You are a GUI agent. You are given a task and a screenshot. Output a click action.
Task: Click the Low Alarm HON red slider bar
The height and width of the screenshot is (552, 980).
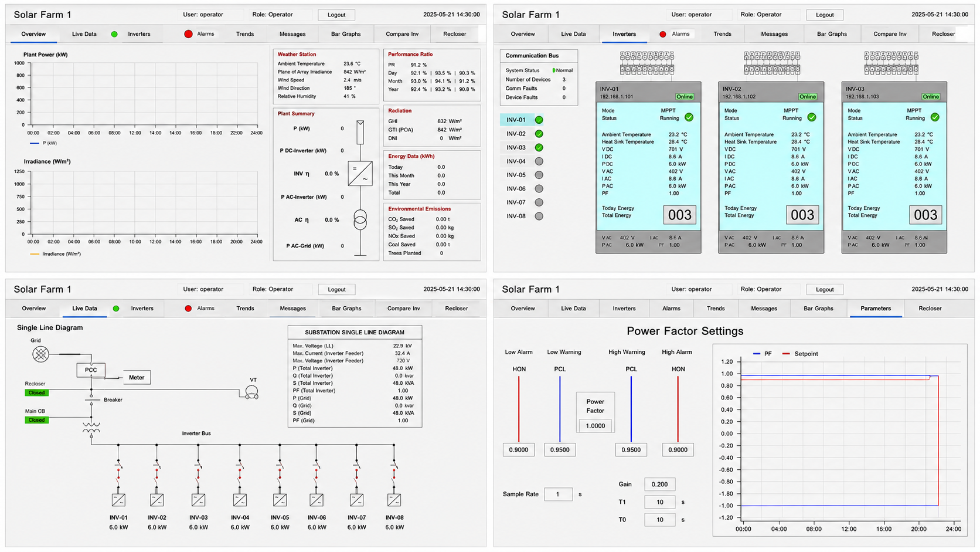click(x=519, y=408)
